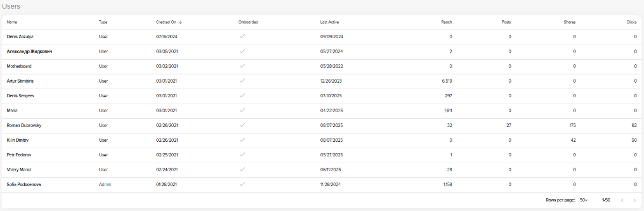Viewport: 644px width, 211px height.
Task: Click the Admin type cell
Action: (x=105, y=184)
